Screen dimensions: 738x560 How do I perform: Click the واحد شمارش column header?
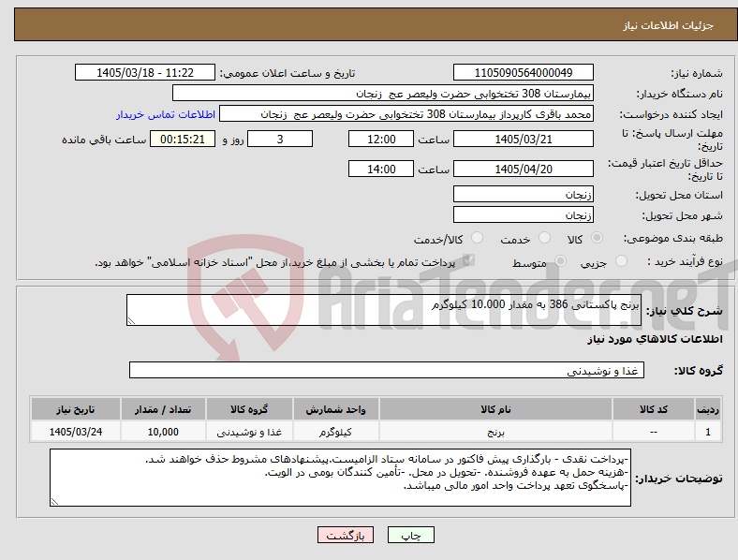coord(335,409)
